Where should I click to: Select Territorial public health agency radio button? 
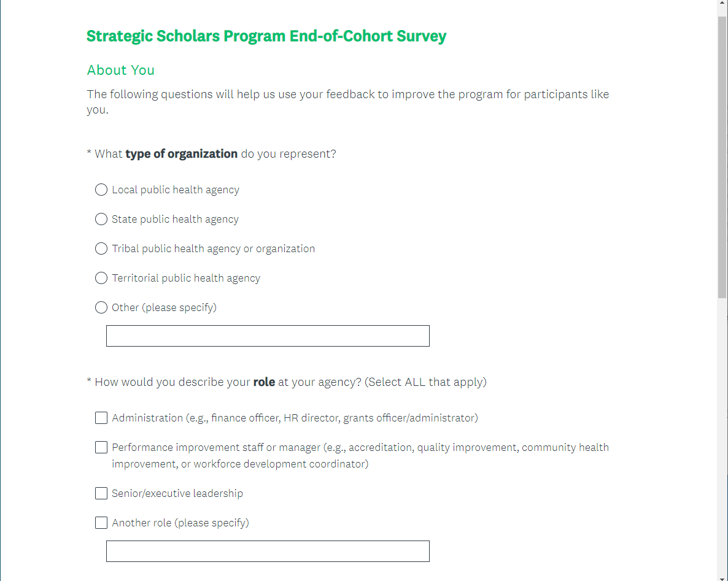tap(101, 278)
